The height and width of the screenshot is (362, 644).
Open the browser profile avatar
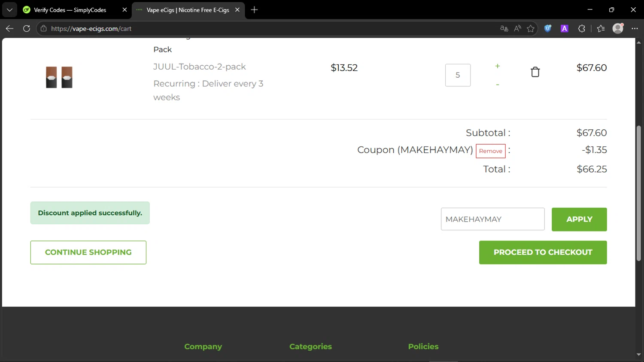coord(618,28)
